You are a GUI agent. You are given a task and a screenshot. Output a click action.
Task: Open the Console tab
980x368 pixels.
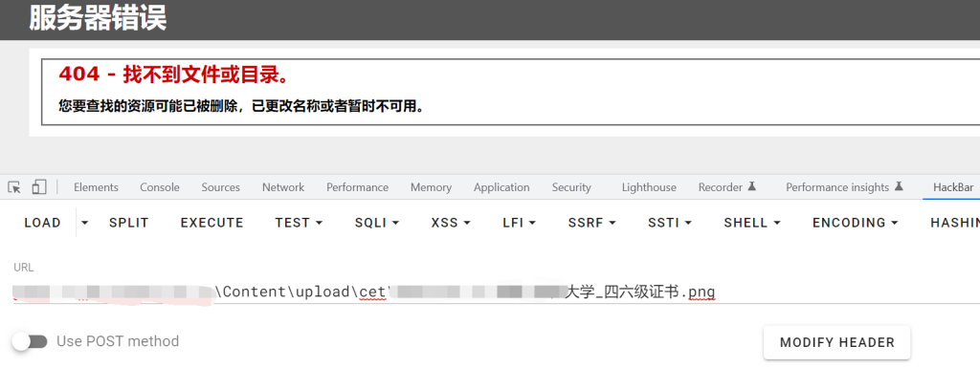click(x=160, y=187)
